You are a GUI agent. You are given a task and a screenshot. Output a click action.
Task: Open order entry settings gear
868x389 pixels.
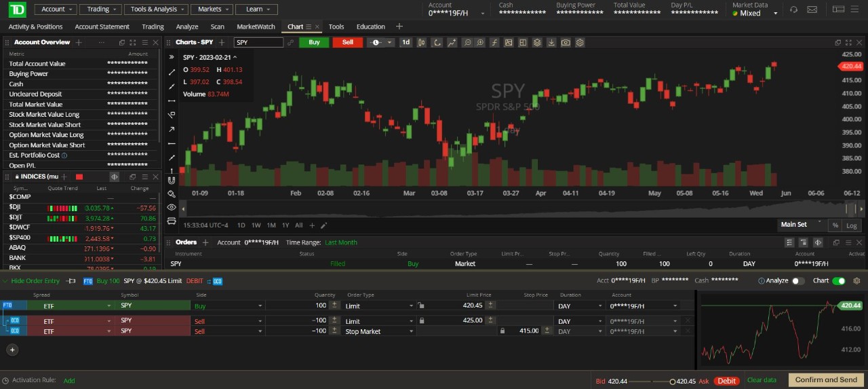(856, 280)
